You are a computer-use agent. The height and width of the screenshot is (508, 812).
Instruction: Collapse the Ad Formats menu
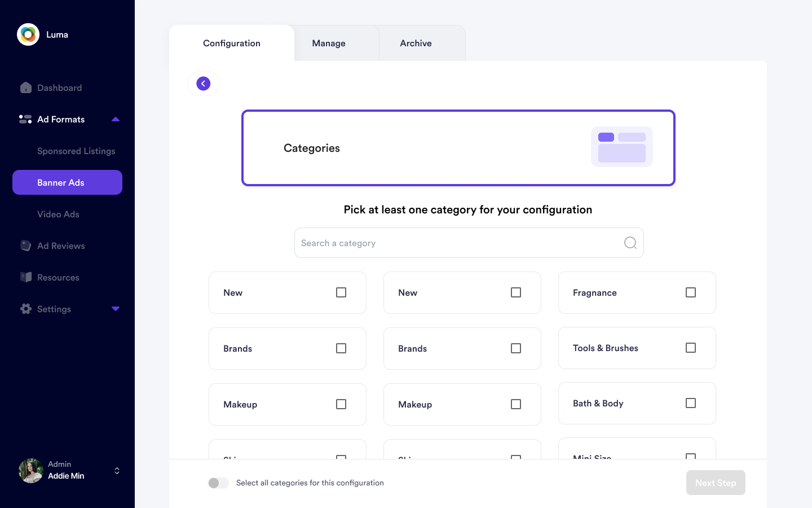click(115, 119)
